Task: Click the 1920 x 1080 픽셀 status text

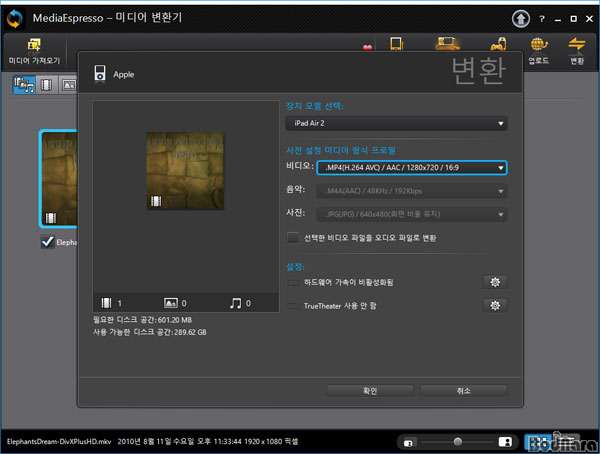Action: click(271, 441)
